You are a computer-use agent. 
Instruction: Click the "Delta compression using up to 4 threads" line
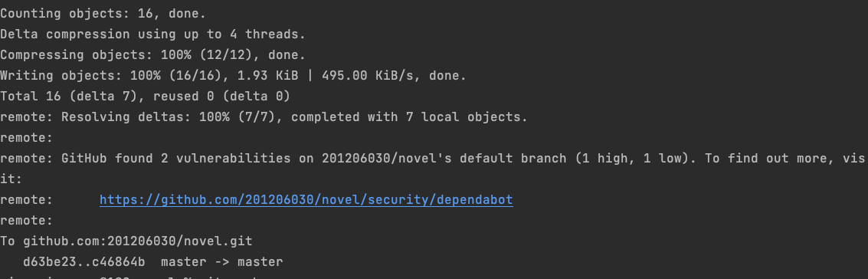coord(152,34)
